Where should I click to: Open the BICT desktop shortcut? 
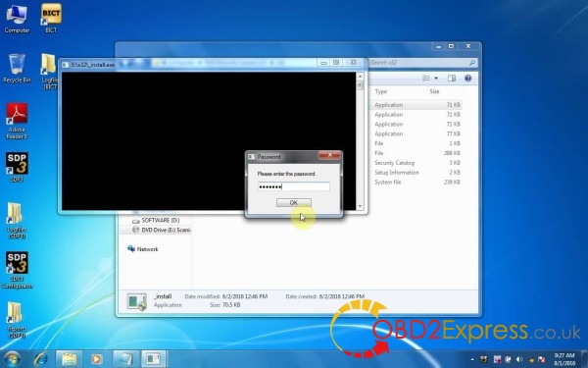pyautogui.click(x=51, y=19)
